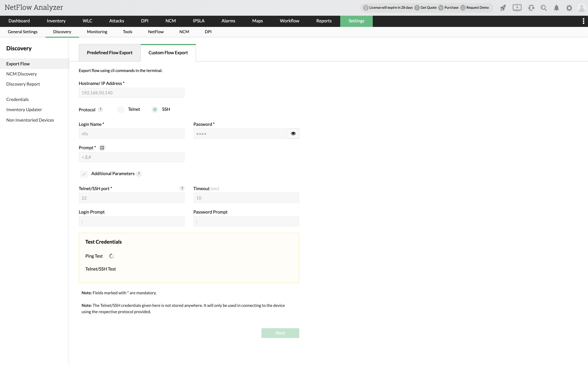Open the user profile avatar
Viewport: 588px width, 367px height.
(x=582, y=8)
